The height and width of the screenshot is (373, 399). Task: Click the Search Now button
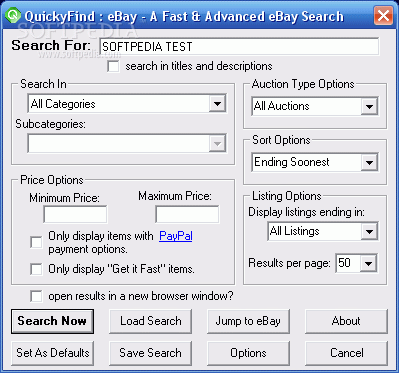[52, 321]
